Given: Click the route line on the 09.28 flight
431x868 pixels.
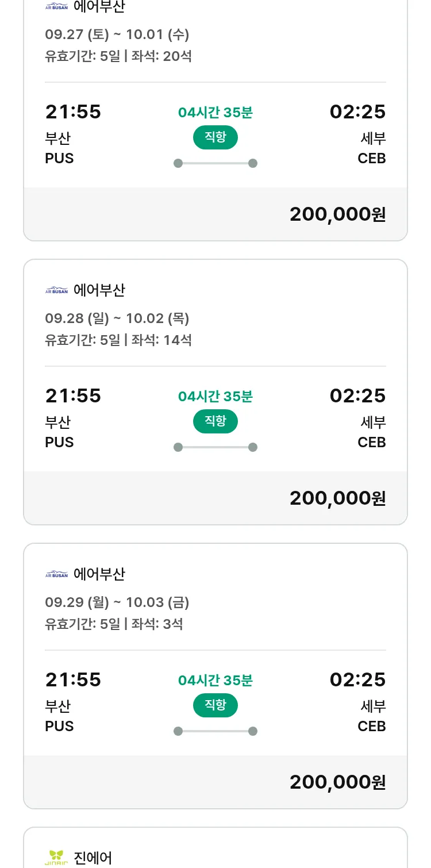Looking at the screenshot, I should (x=215, y=447).
